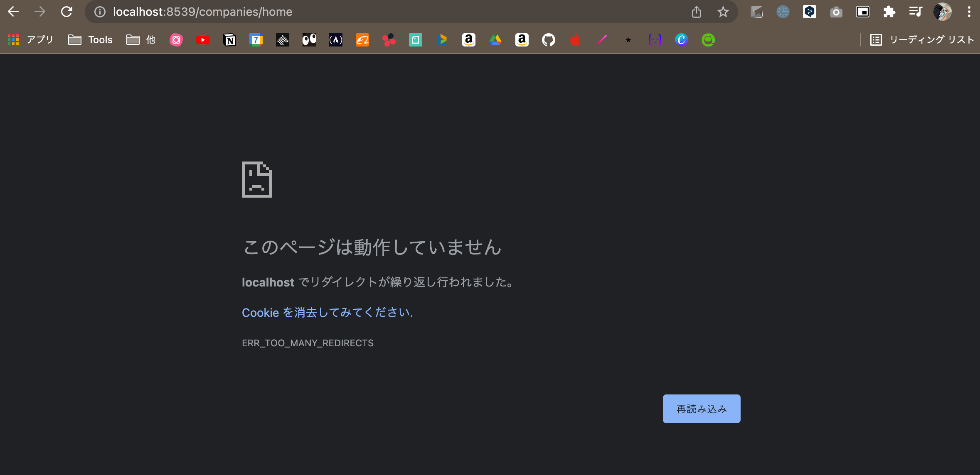Screen dimensions: 980x475
Task: Open the GitHub bookmark
Action: click(x=549, y=40)
